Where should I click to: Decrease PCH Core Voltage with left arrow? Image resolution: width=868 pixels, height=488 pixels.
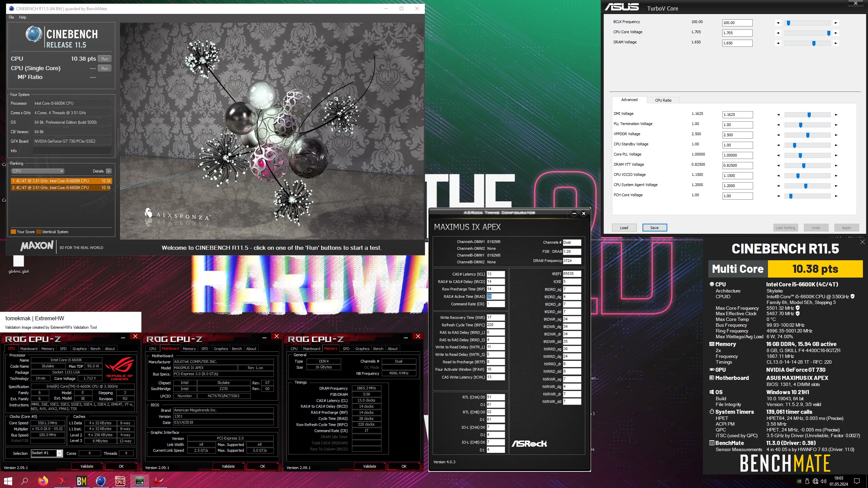pos(778,196)
